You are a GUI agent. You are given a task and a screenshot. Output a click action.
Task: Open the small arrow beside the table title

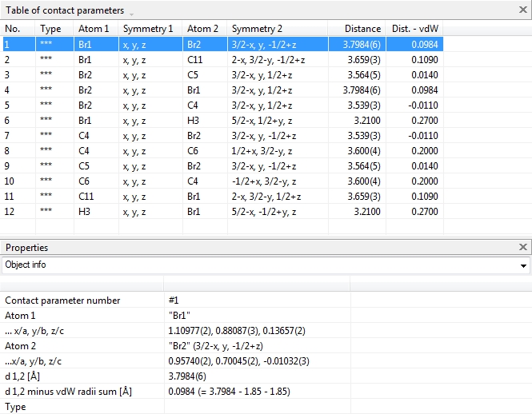pyautogui.click(x=131, y=12)
